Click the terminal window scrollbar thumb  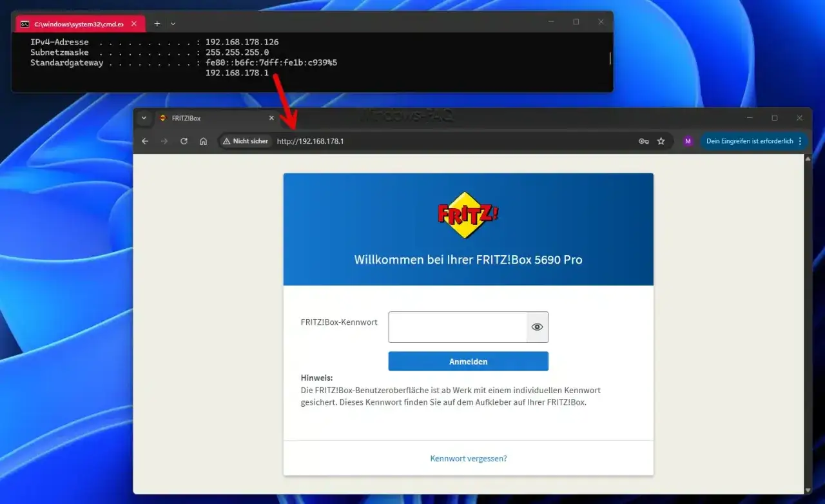(x=610, y=59)
